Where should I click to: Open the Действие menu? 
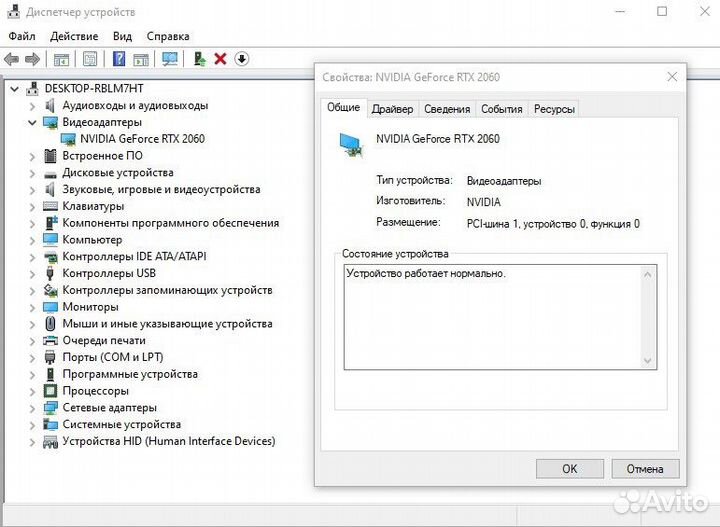click(x=74, y=36)
